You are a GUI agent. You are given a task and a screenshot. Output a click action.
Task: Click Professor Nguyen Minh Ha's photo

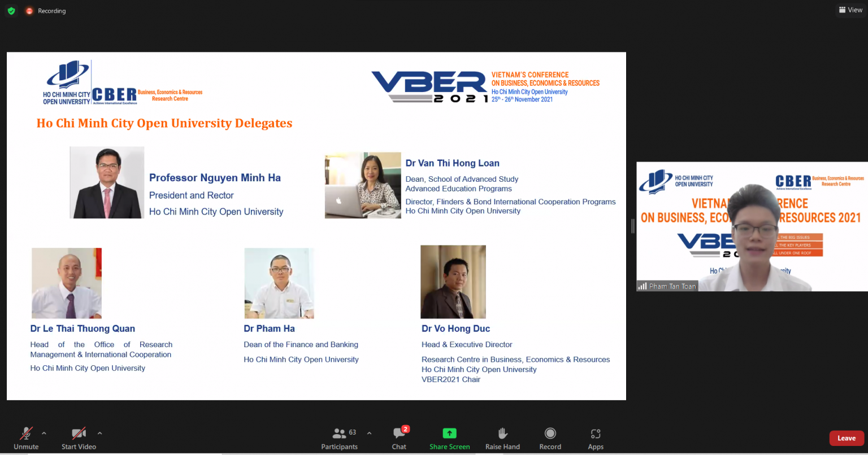(107, 182)
